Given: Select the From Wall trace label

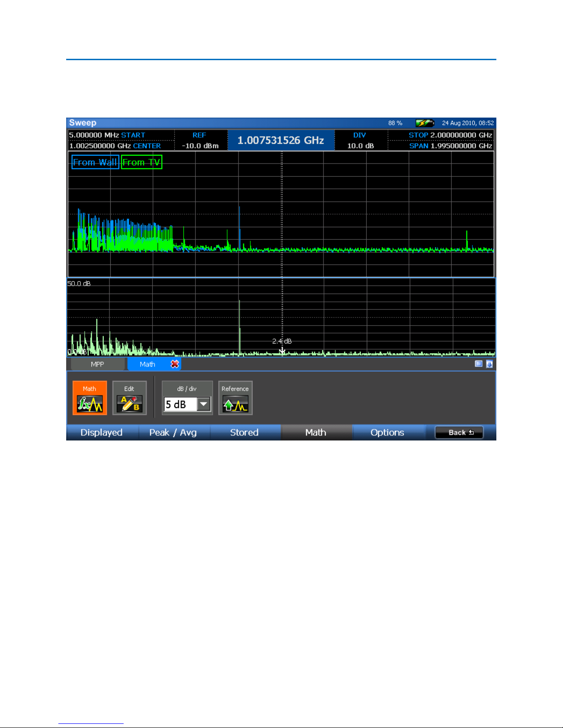Looking at the screenshot, I should point(95,162).
